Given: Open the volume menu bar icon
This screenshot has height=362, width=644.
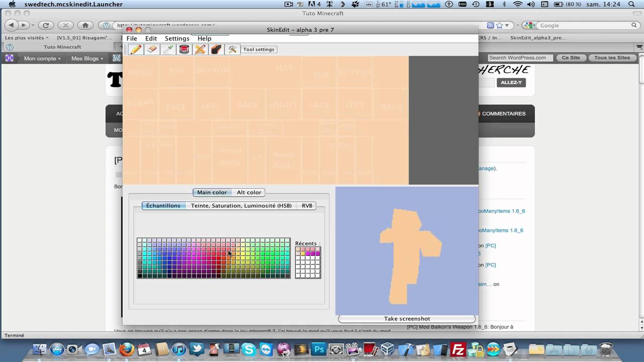Looking at the screenshot, I should [x=531, y=4].
